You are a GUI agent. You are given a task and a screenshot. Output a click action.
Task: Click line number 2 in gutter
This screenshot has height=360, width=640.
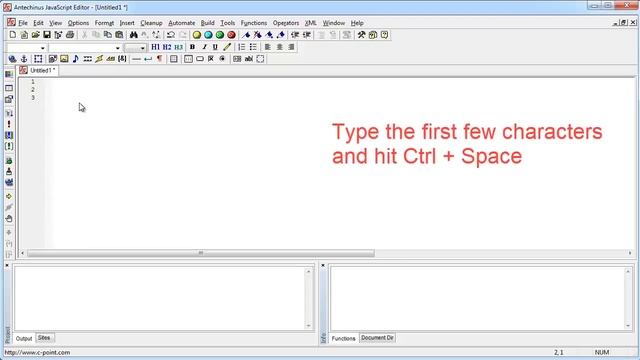[x=33, y=89]
